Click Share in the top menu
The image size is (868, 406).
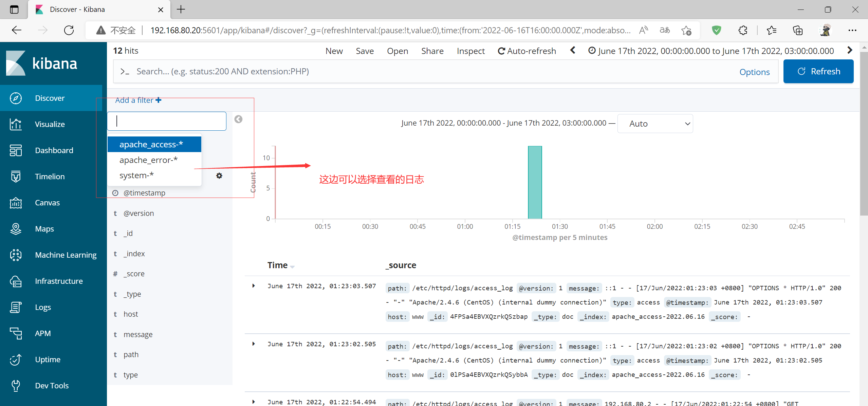432,51
